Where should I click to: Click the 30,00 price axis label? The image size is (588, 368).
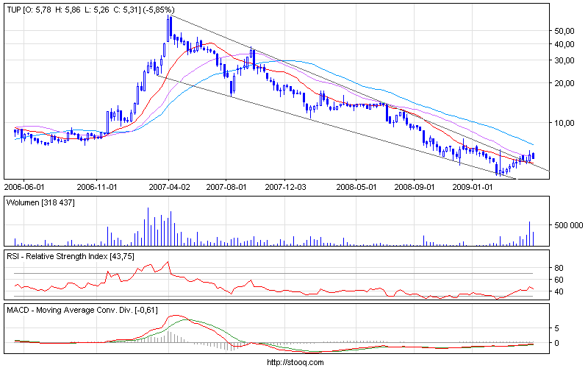coord(564,60)
